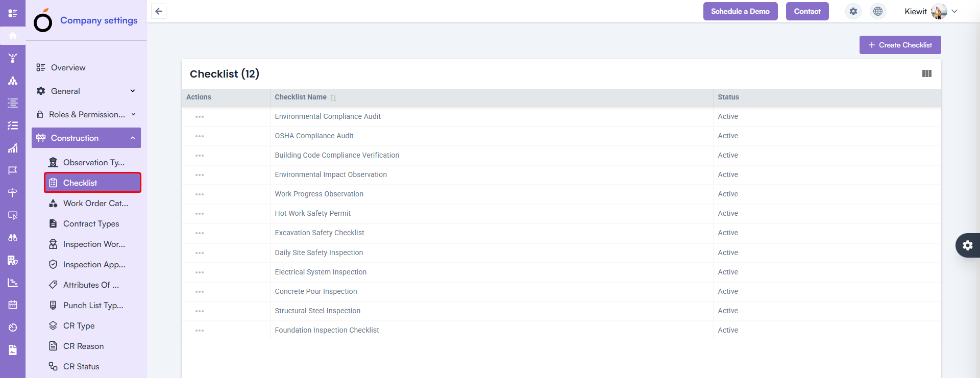
Task: Click the globe language icon in header
Action: point(878,11)
